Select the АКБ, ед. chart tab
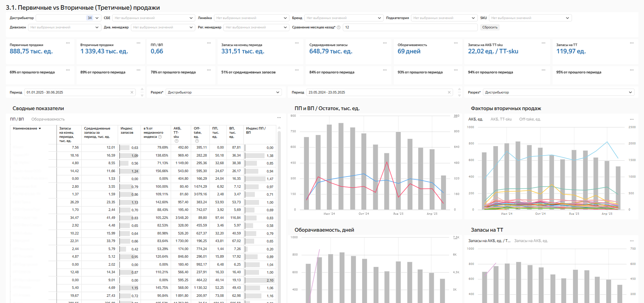 point(475,119)
